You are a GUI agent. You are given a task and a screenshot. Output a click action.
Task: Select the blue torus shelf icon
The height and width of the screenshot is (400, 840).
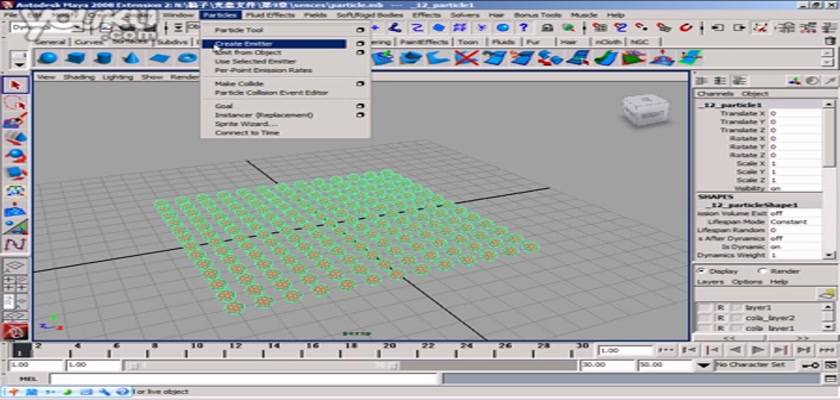[x=187, y=58]
